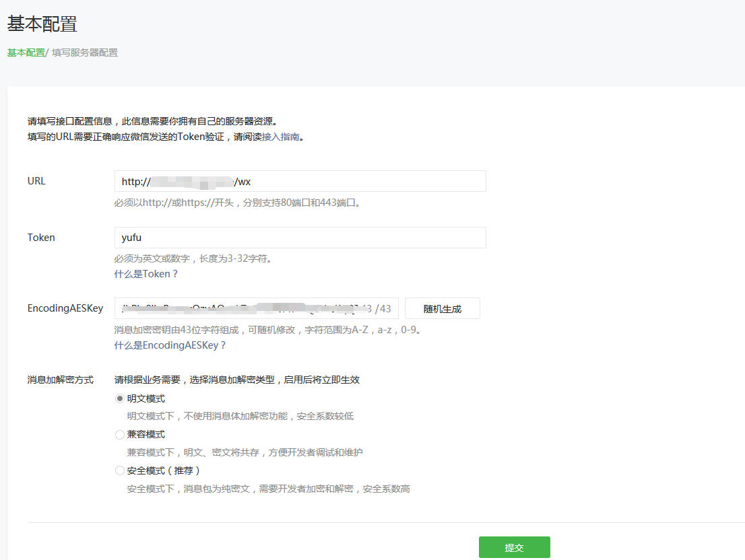Click the 43-character key description text
The image size is (745, 560).
click(268, 330)
